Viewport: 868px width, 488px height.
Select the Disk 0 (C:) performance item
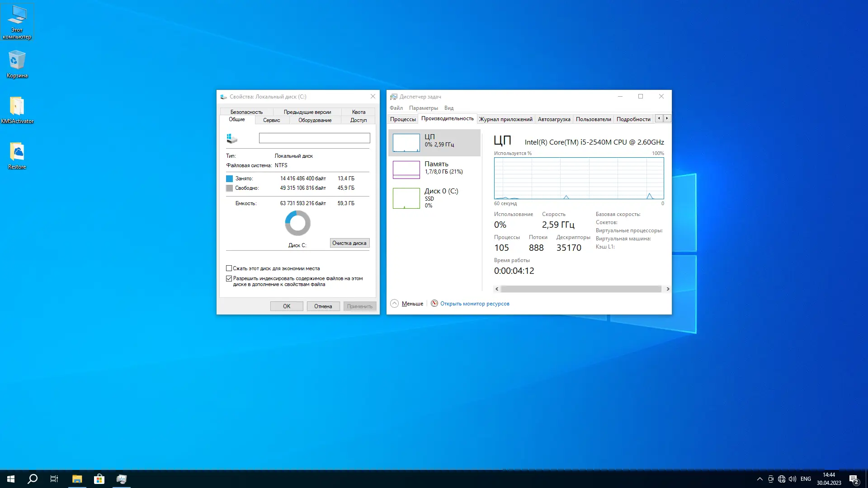pos(434,198)
